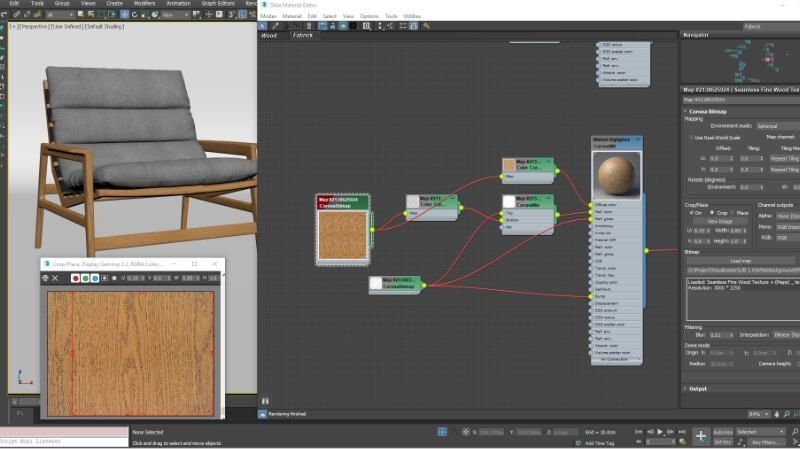Viewport: 800px width, 450px height.
Task: Click the Select and Link chain icon
Action: click(x=16, y=14)
